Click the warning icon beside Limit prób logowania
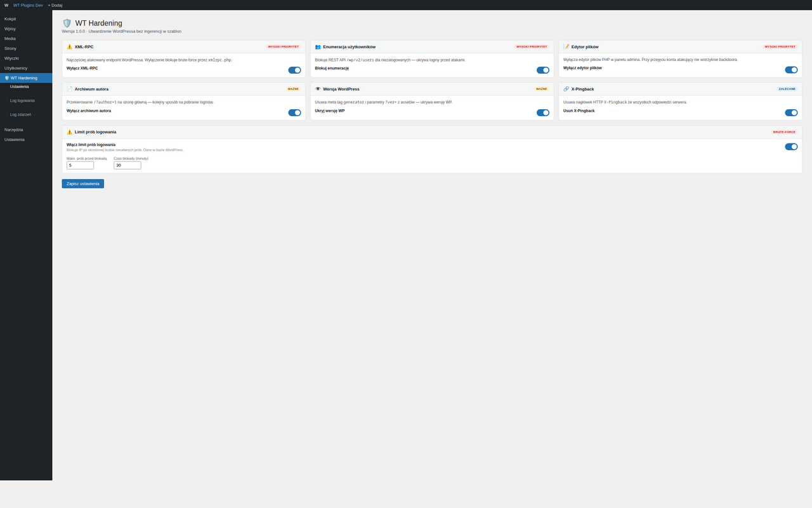Viewport: 812px width, 508px height. 70,132
